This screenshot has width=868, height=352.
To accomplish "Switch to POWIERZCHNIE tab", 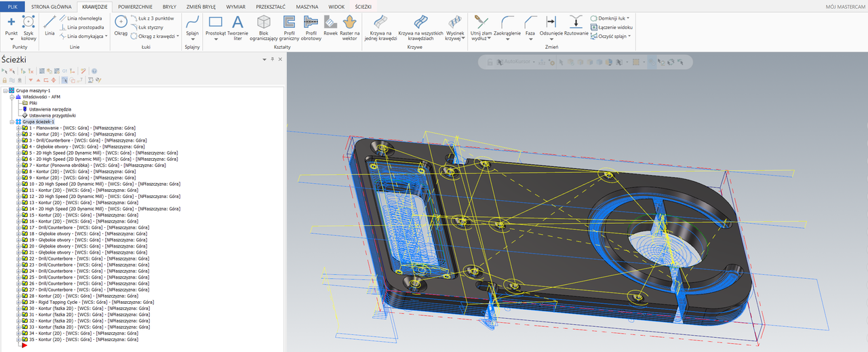I will pos(135,5).
